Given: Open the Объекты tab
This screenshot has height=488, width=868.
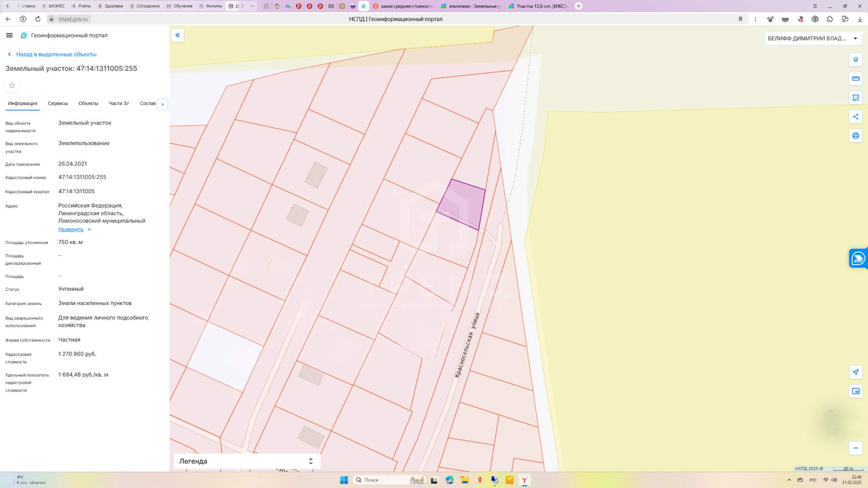Looking at the screenshot, I should (x=88, y=103).
